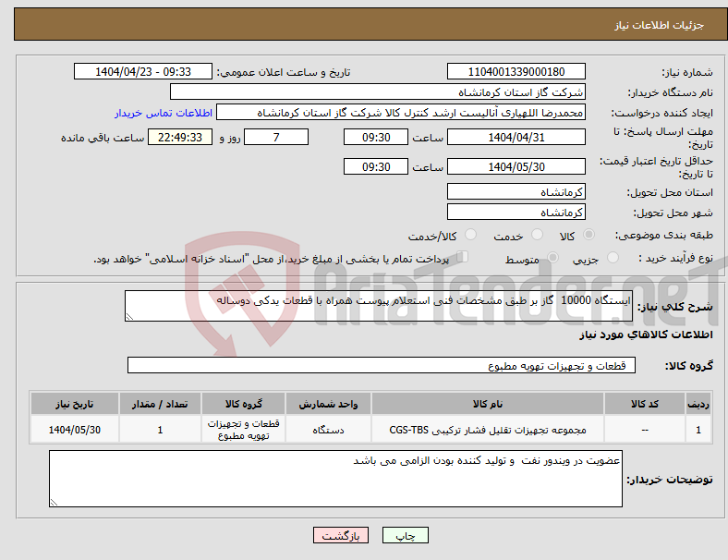This screenshot has width=728, height=560.
Task: Select the کالا radio button
Action: point(588,235)
